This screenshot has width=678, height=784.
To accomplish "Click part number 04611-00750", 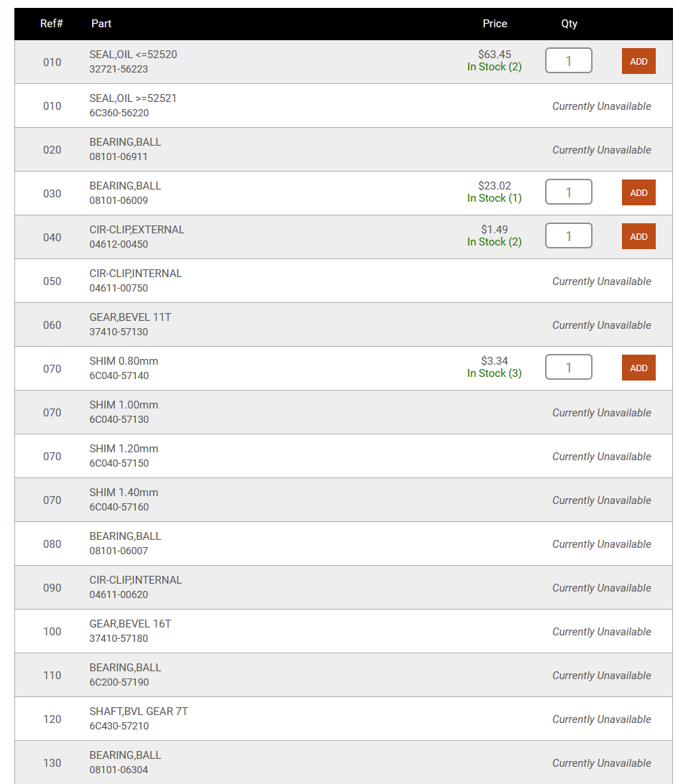I will click(119, 289).
